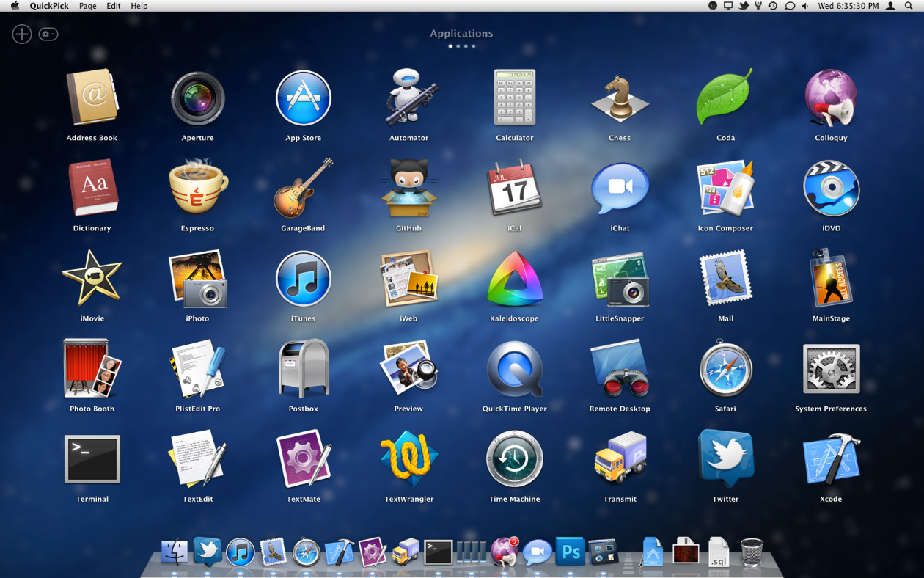Launch Twitter from the Applications grid

(725, 459)
